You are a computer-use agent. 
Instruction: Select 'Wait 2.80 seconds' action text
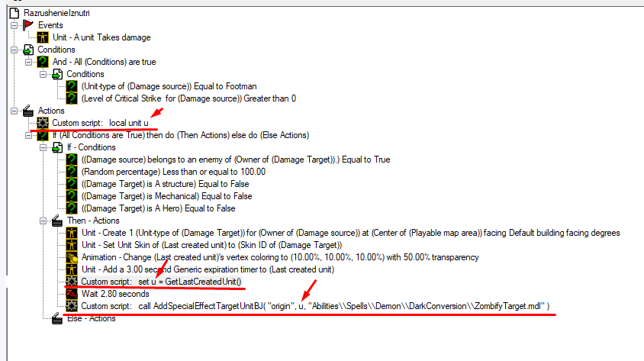coord(115,294)
